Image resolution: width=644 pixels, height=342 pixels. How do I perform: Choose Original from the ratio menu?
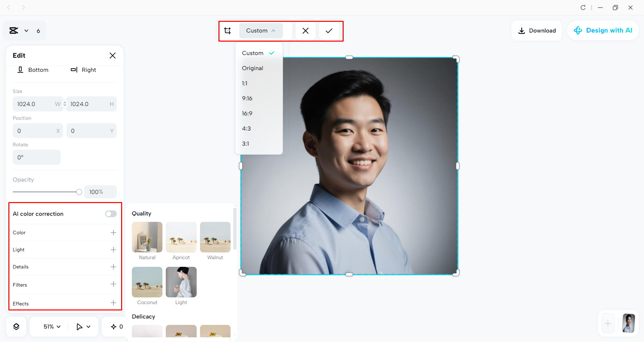[x=252, y=68]
